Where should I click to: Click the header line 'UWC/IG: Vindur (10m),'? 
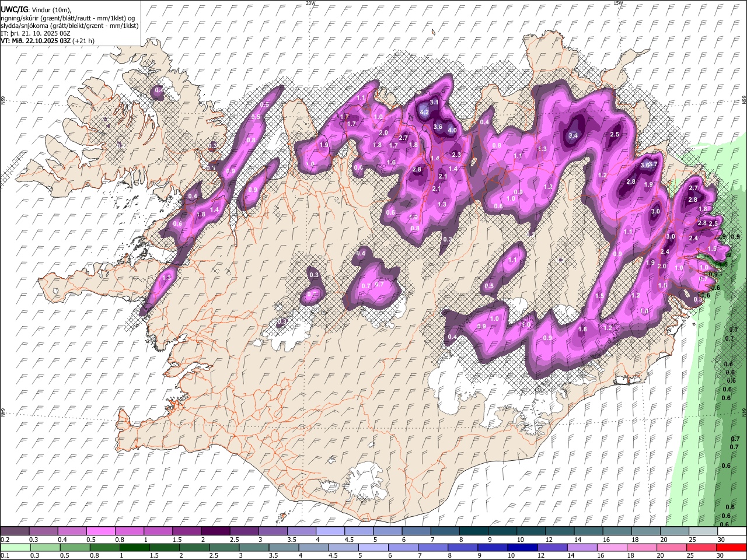36,9
